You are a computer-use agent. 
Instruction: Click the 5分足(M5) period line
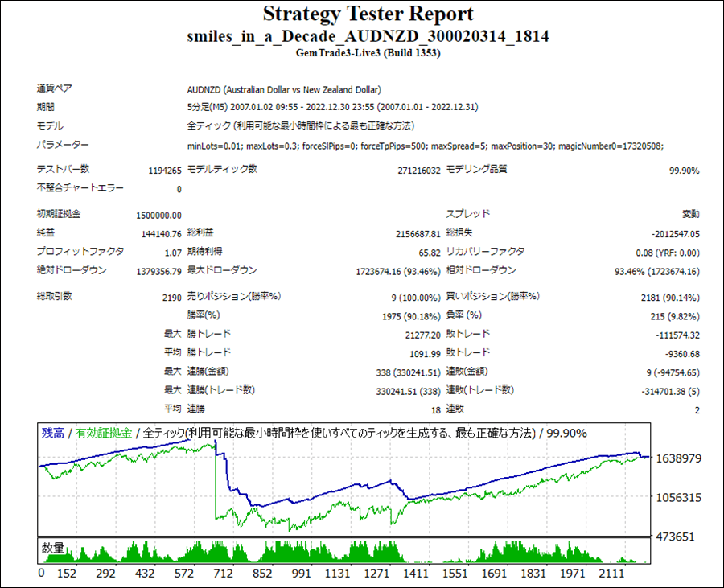(332, 108)
